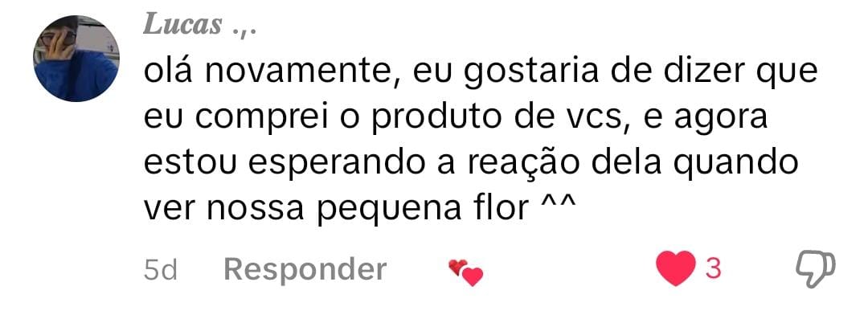
Task: Click the phrase 'pequena flor ^^'
Action: 446,211
